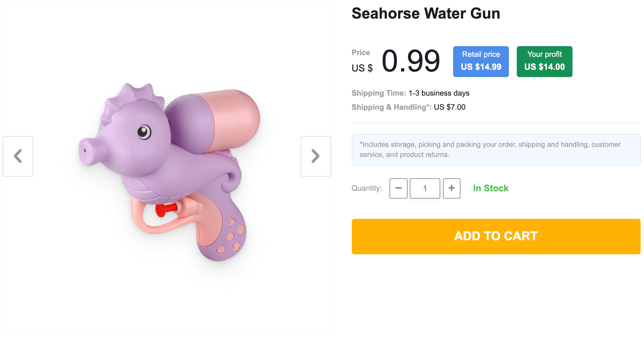Click the green Your profit badge
This screenshot has width=644, height=337.
pos(544,61)
